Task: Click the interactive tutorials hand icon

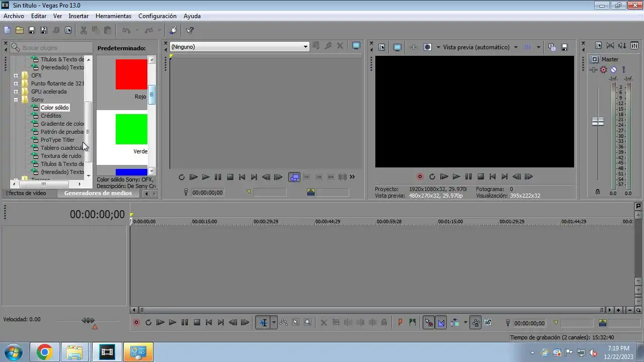Action: (x=174, y=30)
